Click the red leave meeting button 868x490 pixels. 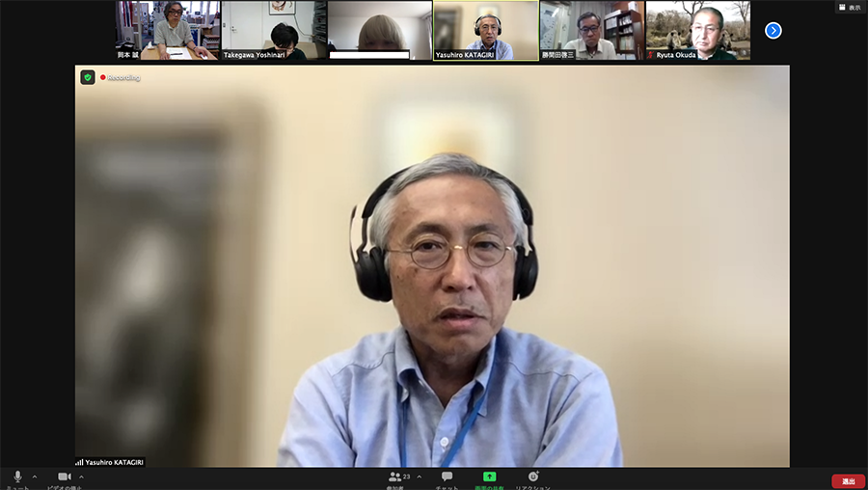tap(848, 481)
